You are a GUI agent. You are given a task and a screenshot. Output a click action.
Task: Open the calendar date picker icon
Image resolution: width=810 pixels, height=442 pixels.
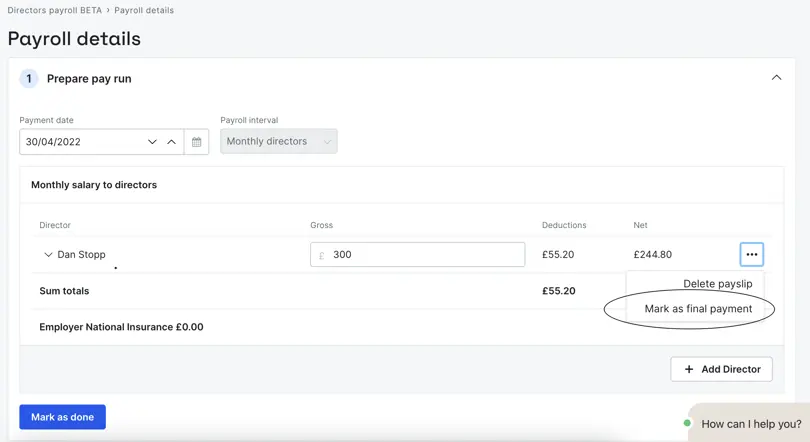click(x=196, y=141)
